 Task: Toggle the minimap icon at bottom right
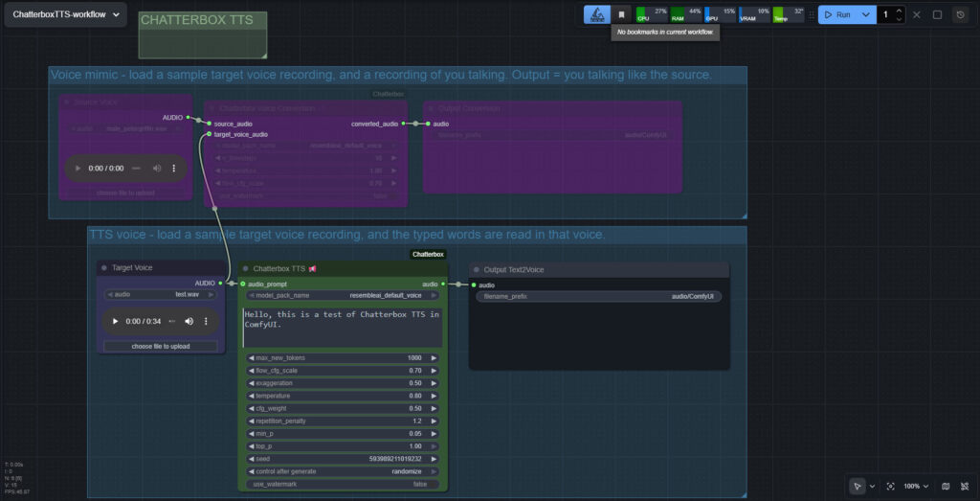pos(946,487)
